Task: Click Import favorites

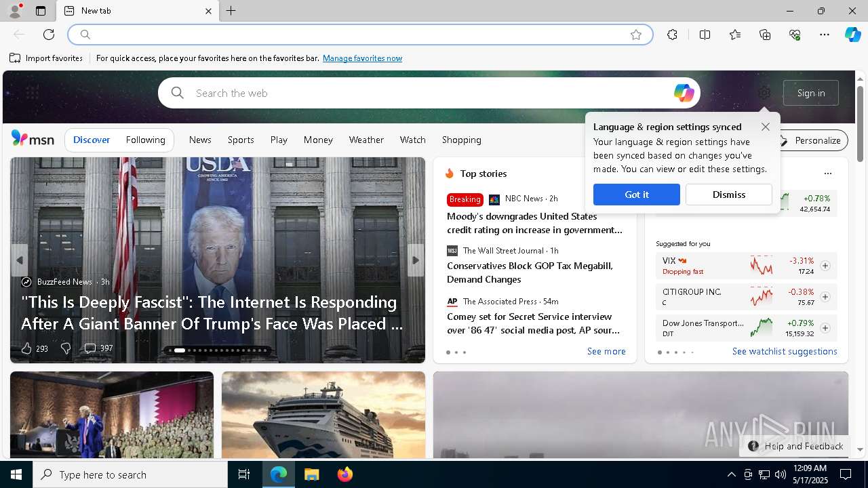Action: tap(46, 58)
